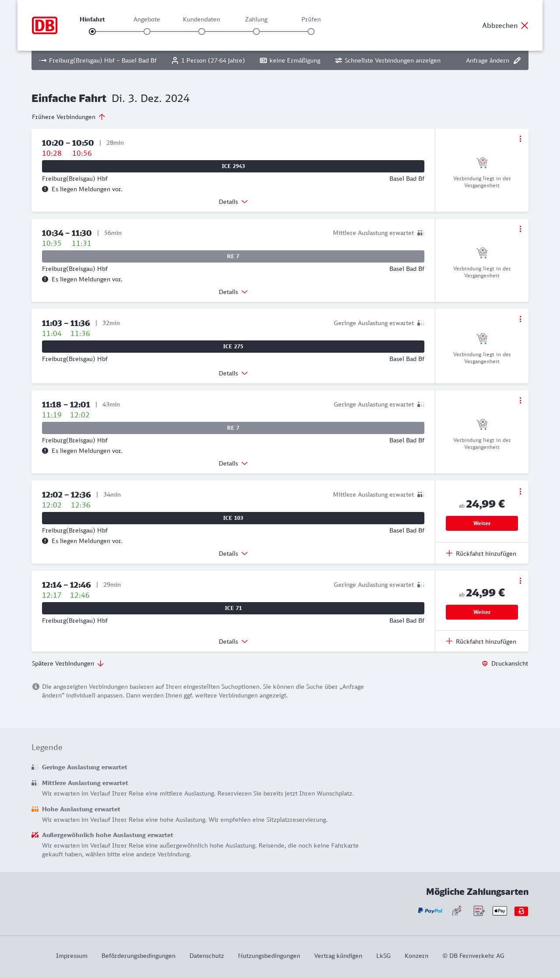Load later connections via Spätere Verbindungen
Viewport: 560px width, 978px height.
(x=68, y=663)
